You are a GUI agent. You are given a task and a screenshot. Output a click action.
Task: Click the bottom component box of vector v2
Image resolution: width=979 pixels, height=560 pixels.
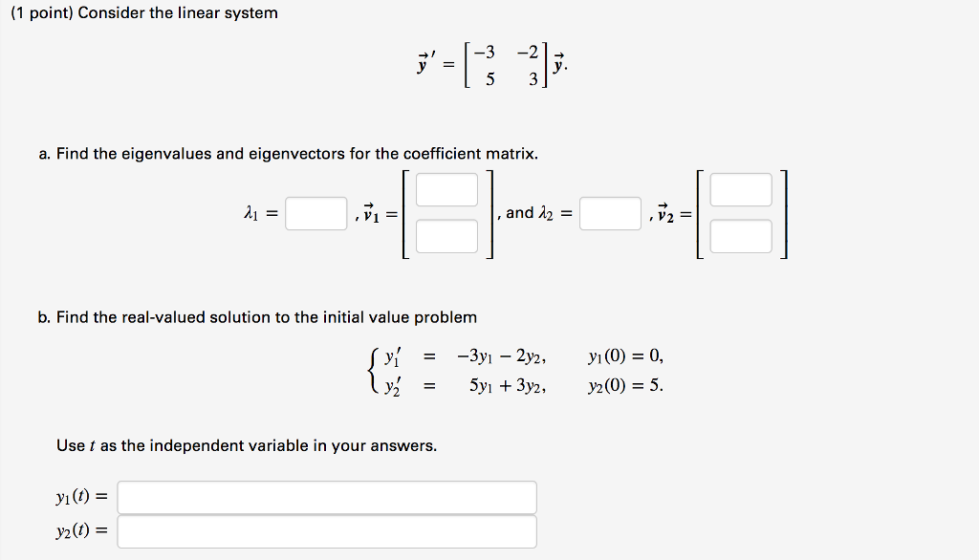741,236
